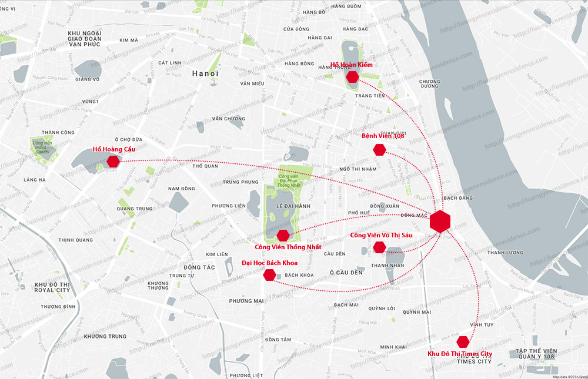Click the 'VĂN CHƯƠNG' district label
588x379 pixels.
tap(229, 119)
